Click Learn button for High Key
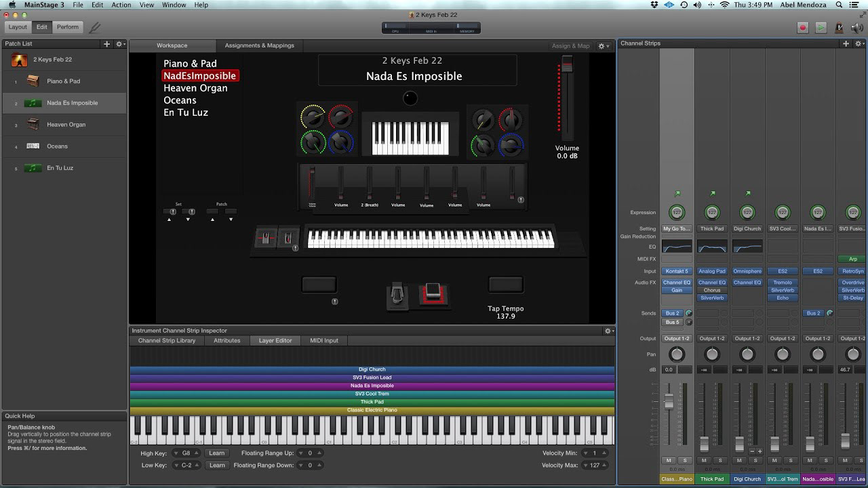868x488 pixels. [x=216, y=453]
